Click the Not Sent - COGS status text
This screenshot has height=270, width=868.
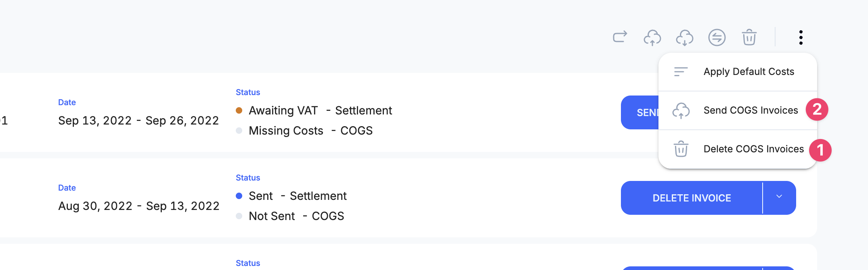(296, 216)
